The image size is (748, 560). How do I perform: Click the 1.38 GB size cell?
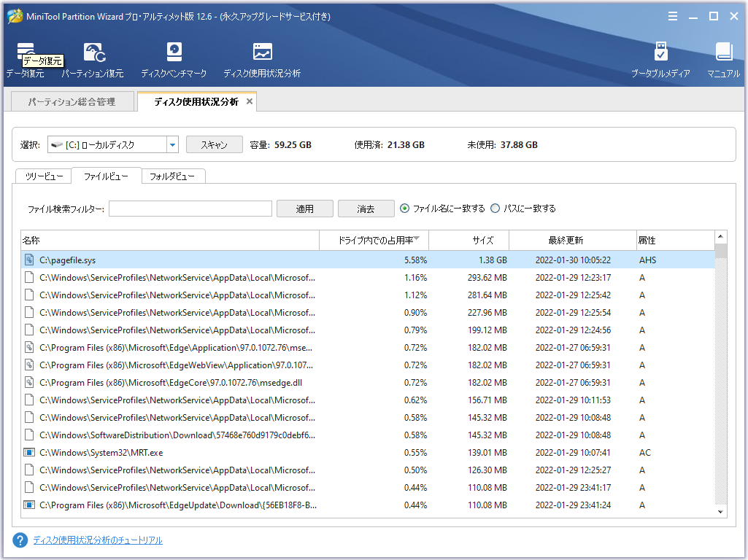point(493,260)
